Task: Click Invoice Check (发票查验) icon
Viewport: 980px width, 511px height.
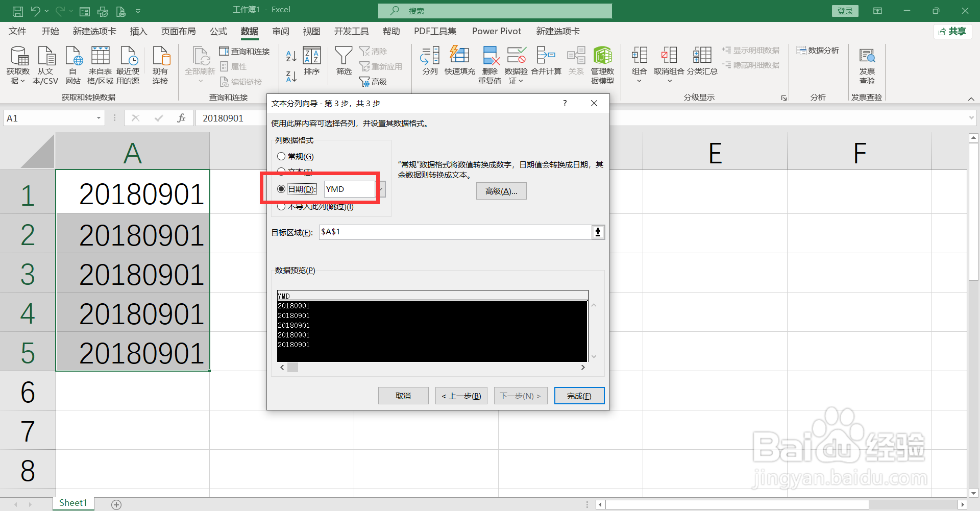Action: point(867,56)
